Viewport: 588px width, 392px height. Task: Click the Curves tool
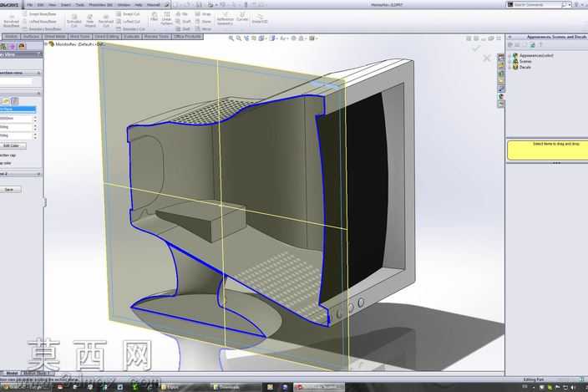pos(242,18)
